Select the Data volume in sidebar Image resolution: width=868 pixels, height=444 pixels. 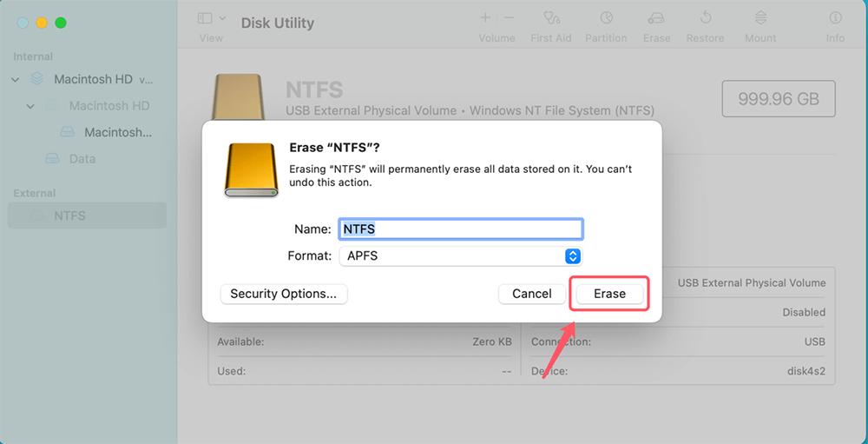pyautogui.click(x=82, y=159)
